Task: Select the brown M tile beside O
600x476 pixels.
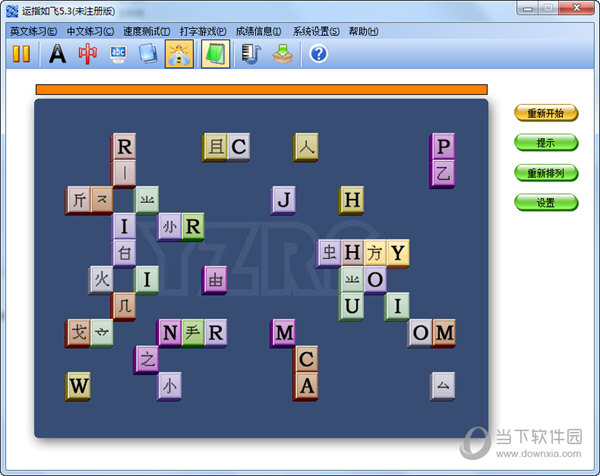Action: point(443,333)
